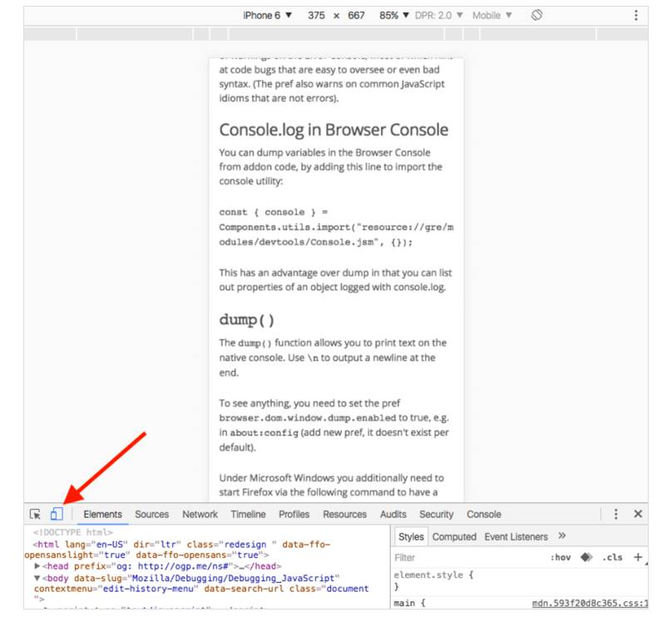Click the 'Console.log in Browser Console' heading
The width and height of the screenshot is (672, 617).
click(334, 130)
